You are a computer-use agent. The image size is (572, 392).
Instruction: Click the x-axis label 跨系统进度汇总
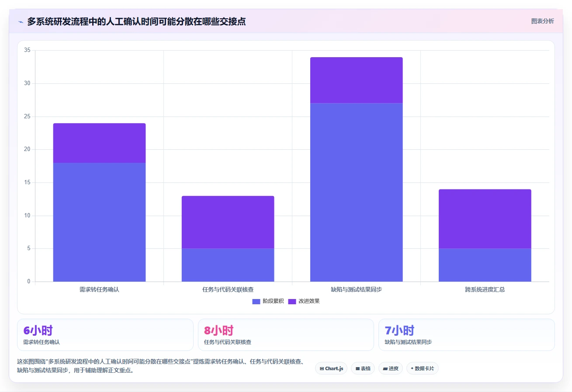click(485, 289)
